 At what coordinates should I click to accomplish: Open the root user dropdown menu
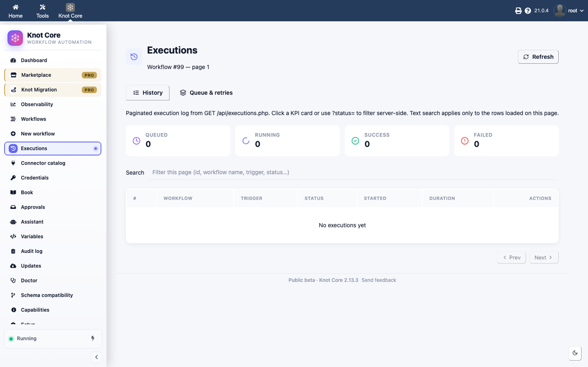(569, 11)
